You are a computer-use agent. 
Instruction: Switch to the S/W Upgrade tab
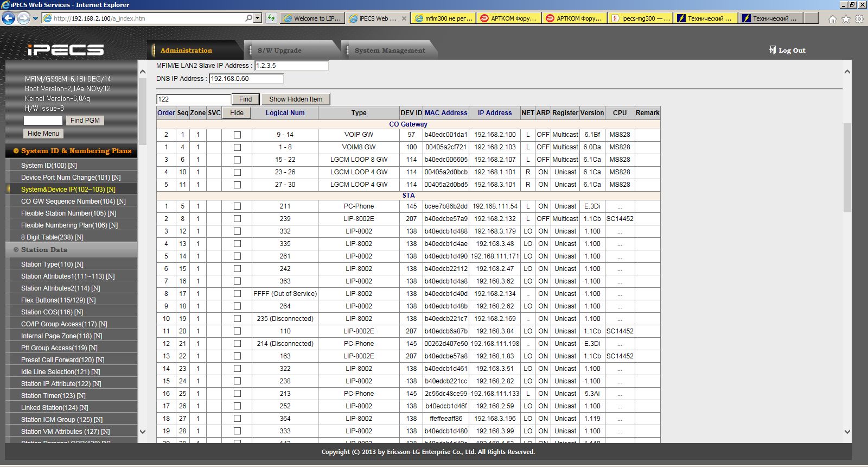pyautogui.click(x=279, y=51)
